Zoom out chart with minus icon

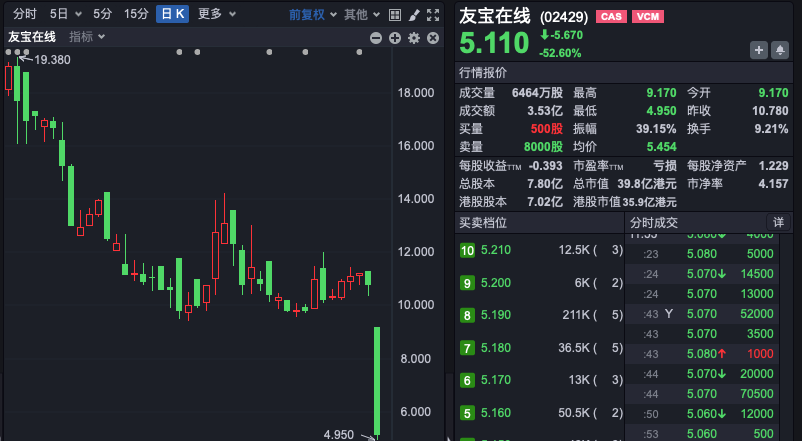[376, 38]
